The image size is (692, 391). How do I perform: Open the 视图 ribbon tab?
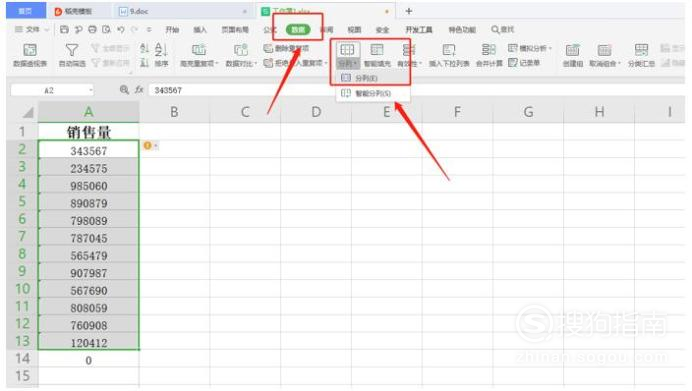pos(354,30)
